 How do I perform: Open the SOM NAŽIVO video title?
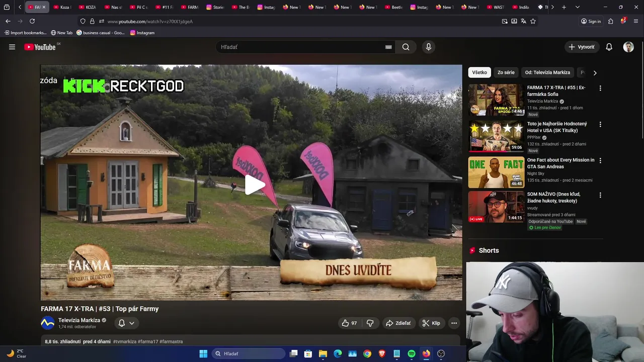[553, 197]
